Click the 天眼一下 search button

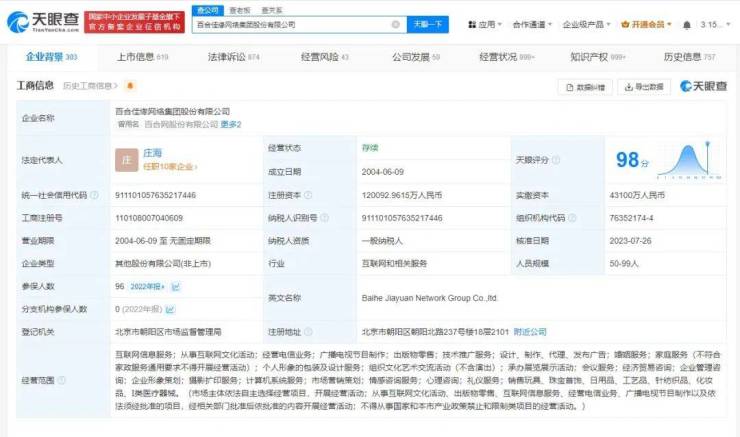[428, 23]
